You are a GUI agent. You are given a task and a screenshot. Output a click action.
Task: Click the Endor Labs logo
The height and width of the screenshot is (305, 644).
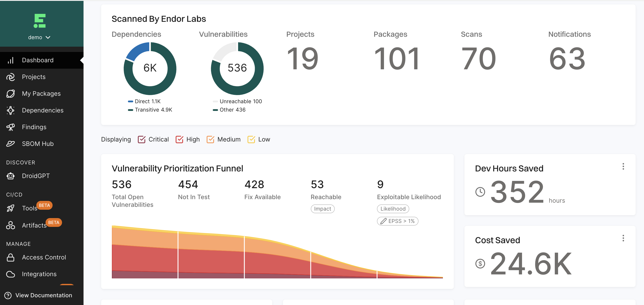click(x=40, y=21)
